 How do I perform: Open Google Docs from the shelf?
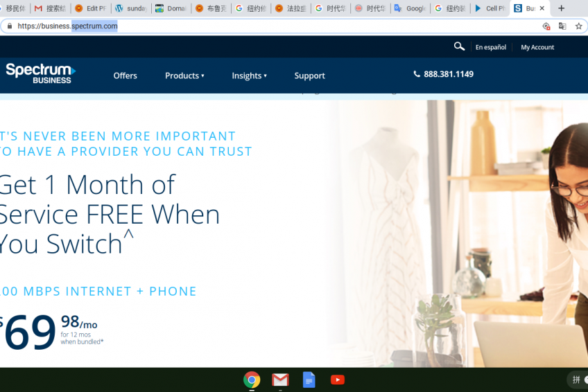pos(309,380)
